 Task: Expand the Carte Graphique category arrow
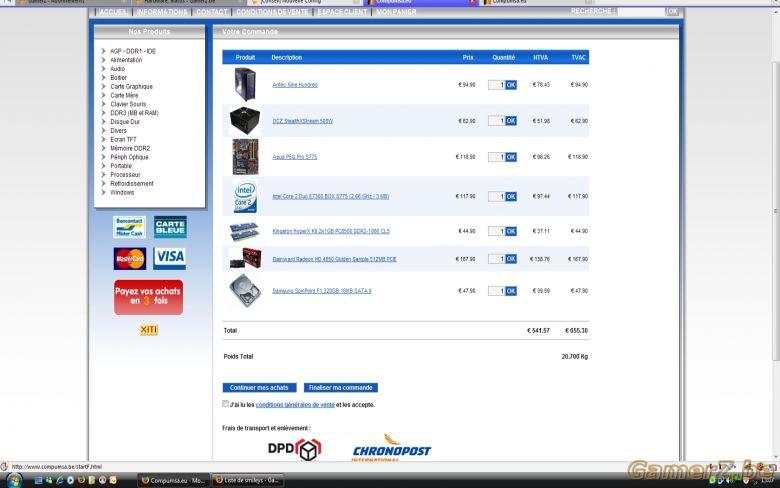click(x=103, y=86)
